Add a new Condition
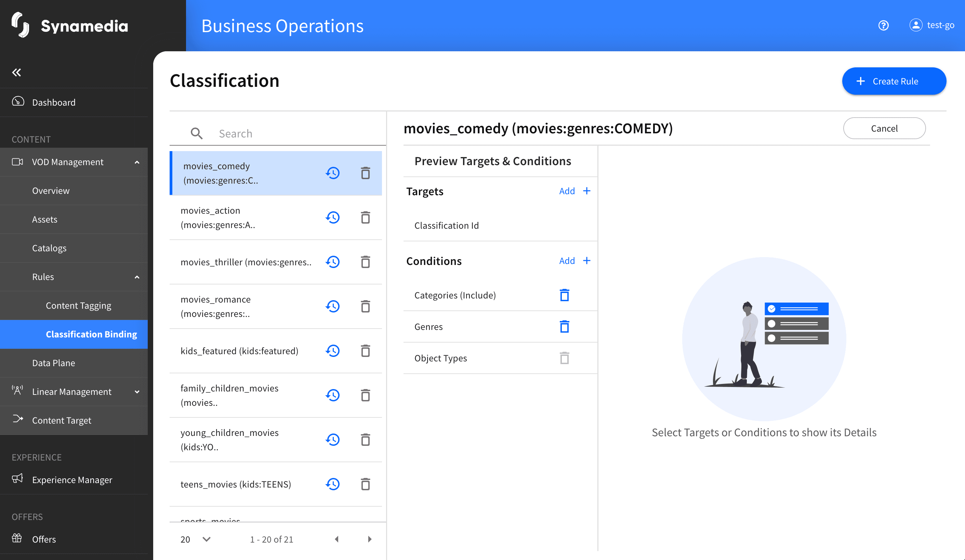This screenshot has height=560, width=965. [x=574, y=261]
